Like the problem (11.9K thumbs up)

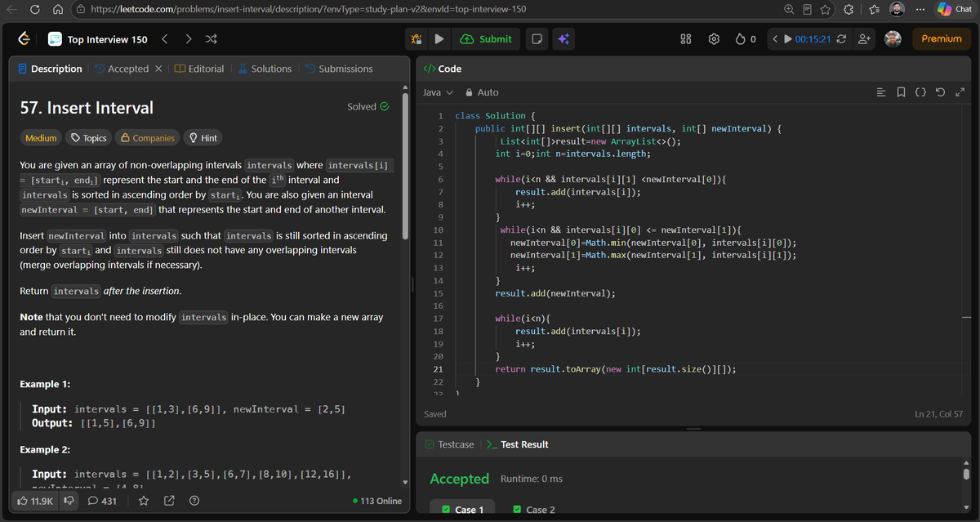pos(36,501)
